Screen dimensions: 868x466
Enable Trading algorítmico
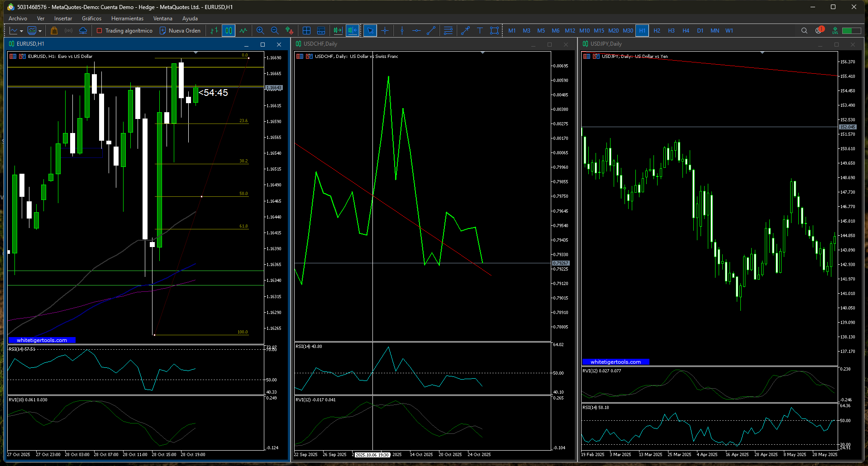124,30
